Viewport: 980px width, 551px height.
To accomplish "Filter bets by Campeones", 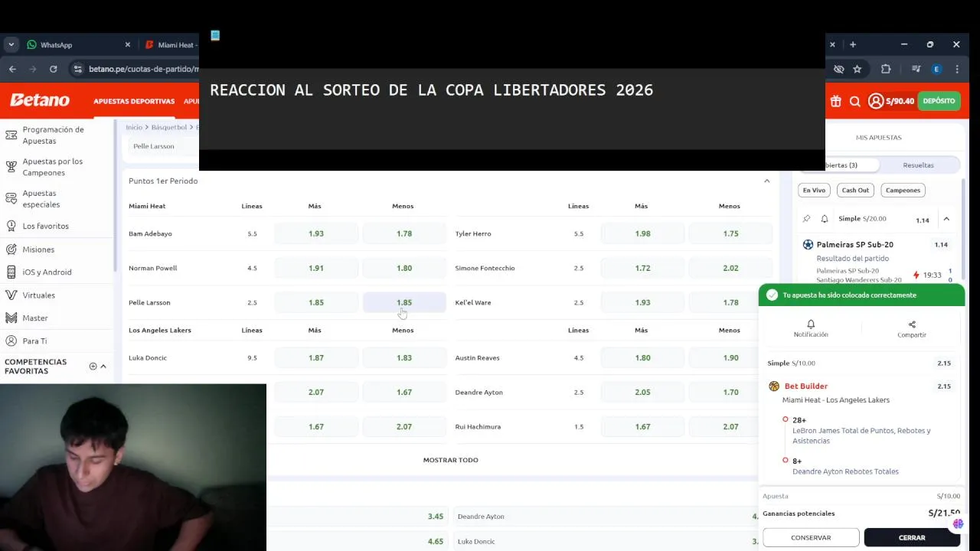I will 903,190.
